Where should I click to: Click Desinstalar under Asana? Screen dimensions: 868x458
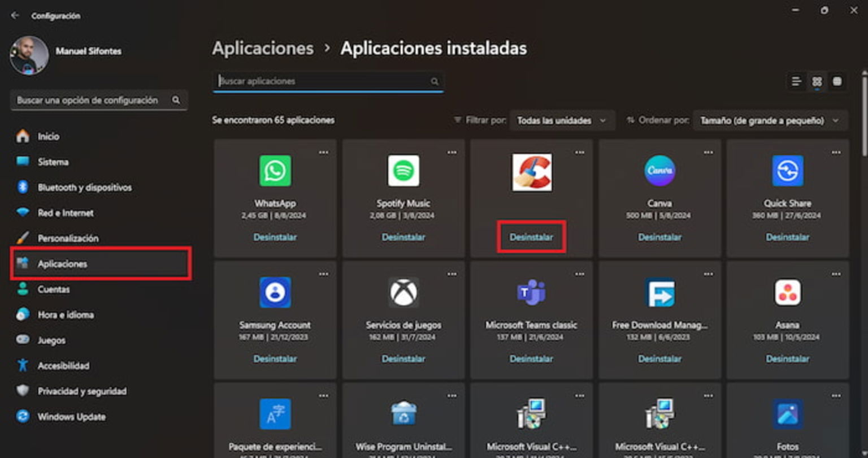click(788, 358)
